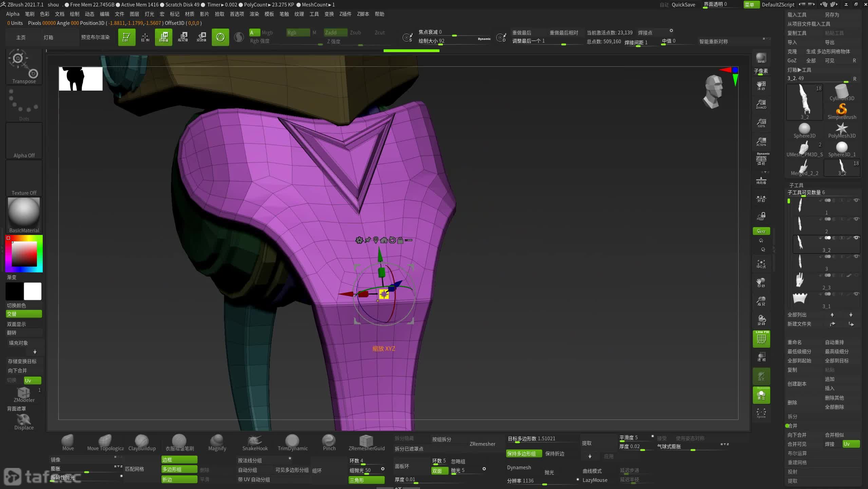Select the Displace brush icon
The height and width of the screenshot is (489, 868).
tap(24, 422)
